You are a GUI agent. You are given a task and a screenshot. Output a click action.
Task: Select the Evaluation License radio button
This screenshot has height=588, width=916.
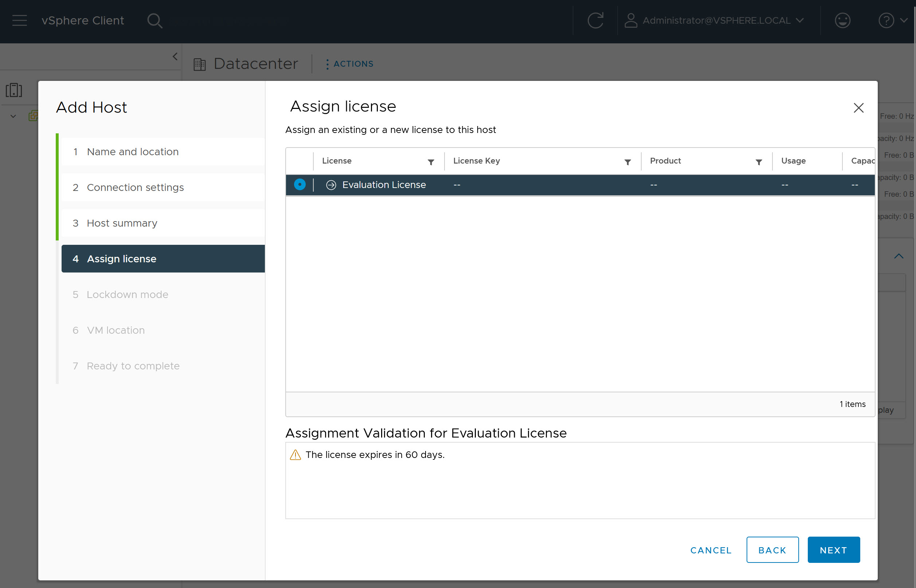pyautogui.click(x=300, y=185)
